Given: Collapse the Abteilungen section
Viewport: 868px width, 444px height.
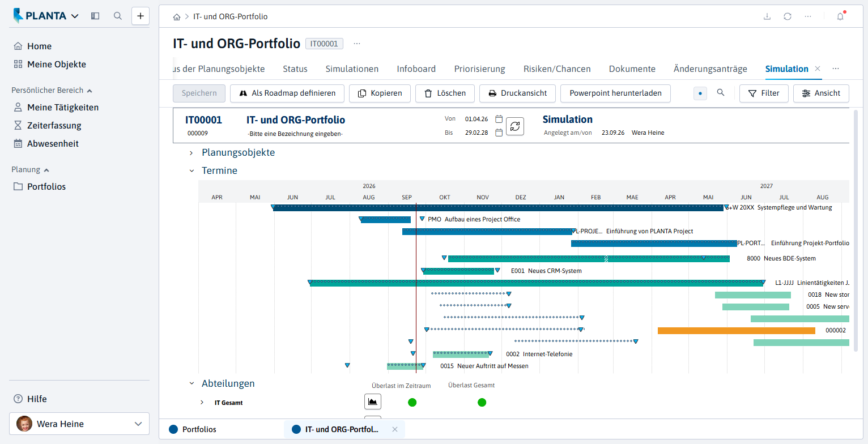Looking at the screenshot, I should coord(192,383).
